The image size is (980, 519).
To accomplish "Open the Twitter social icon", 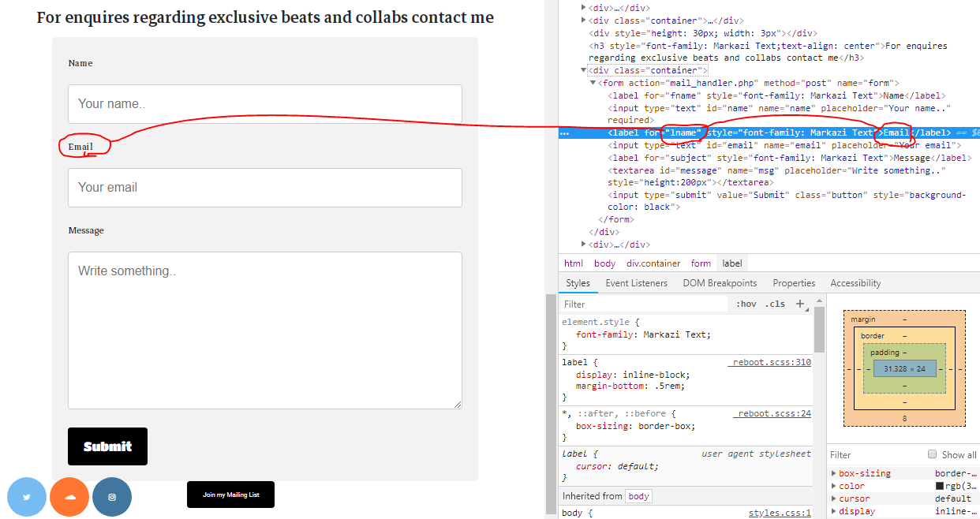I will (27, 497).
